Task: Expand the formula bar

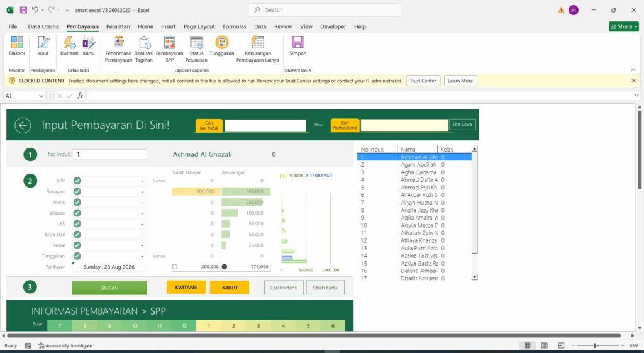Action: [x=636, y=96]
